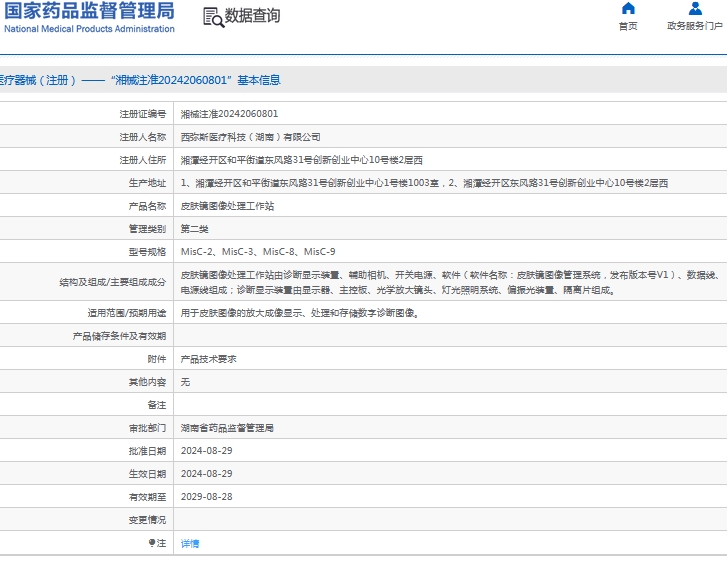The width and height of the screenshot is (727, 561).
Task: Click the 注册人名称 label
Action: [x=142, y=137]
